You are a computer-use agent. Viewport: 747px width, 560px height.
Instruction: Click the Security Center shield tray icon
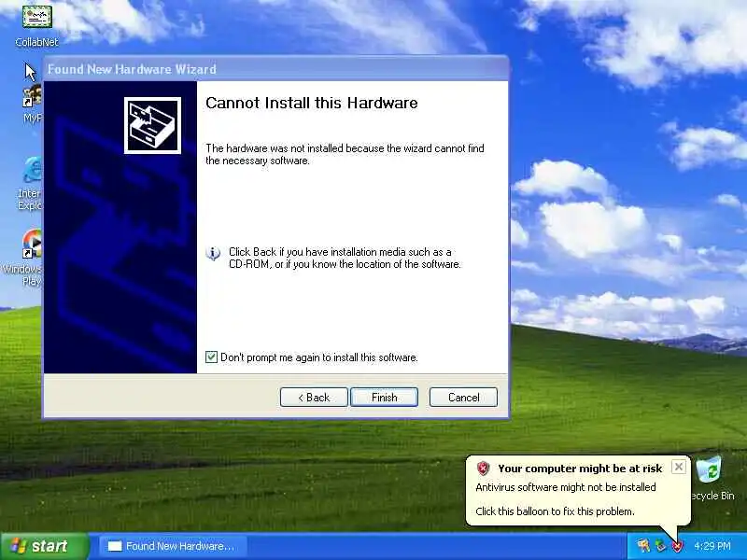click(677, 546)
